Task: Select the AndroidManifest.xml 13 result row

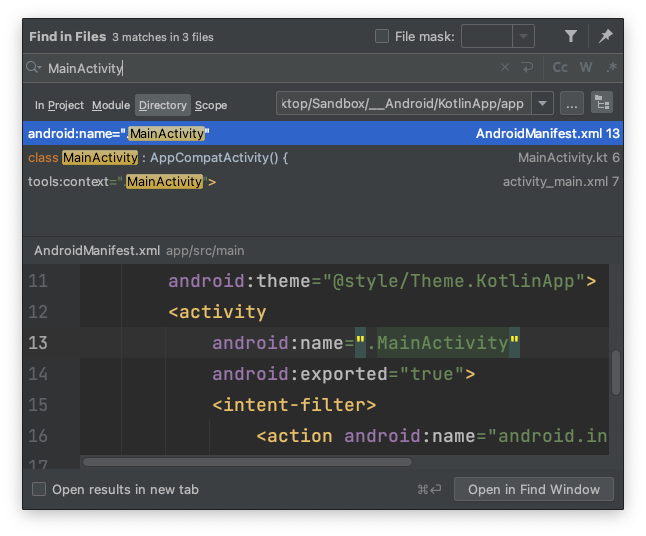Action: coord(323,133)
